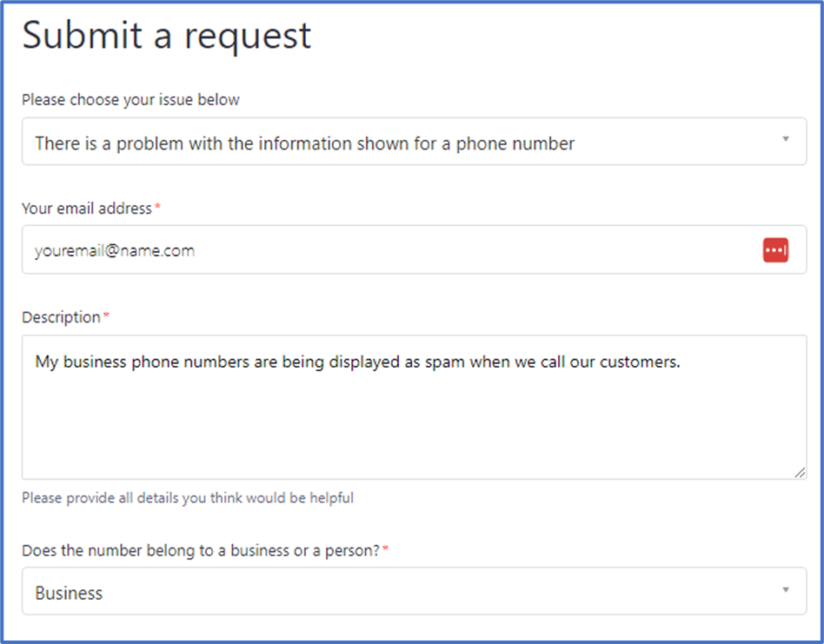
Task: Focus the email address input field
Action: 414,249
